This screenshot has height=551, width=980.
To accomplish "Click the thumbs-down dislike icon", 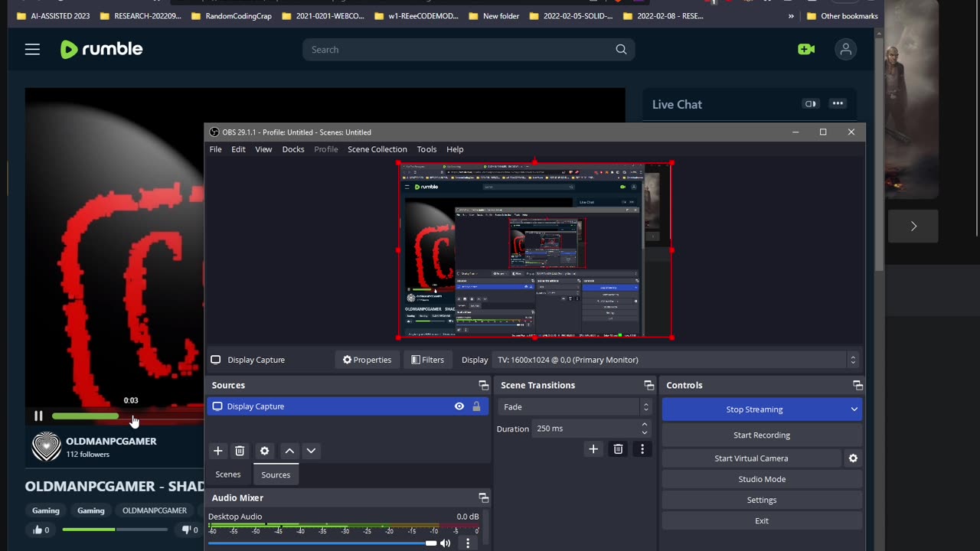I will [x=186, y=530].
